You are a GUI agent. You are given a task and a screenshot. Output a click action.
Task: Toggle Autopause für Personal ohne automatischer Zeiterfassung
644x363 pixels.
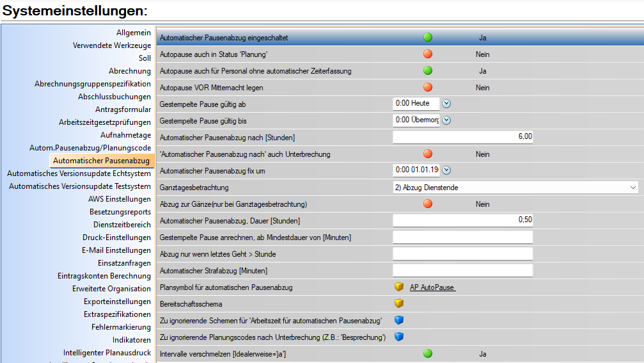click(428, 71)
